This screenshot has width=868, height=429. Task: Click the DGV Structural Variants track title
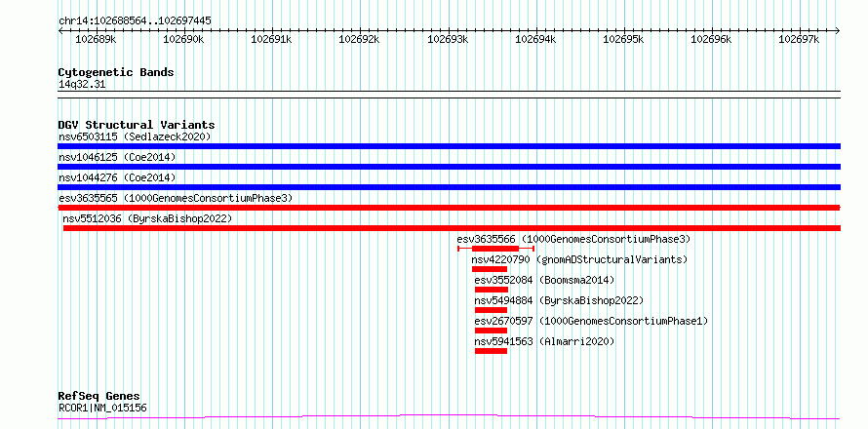[x=137, y=125]
